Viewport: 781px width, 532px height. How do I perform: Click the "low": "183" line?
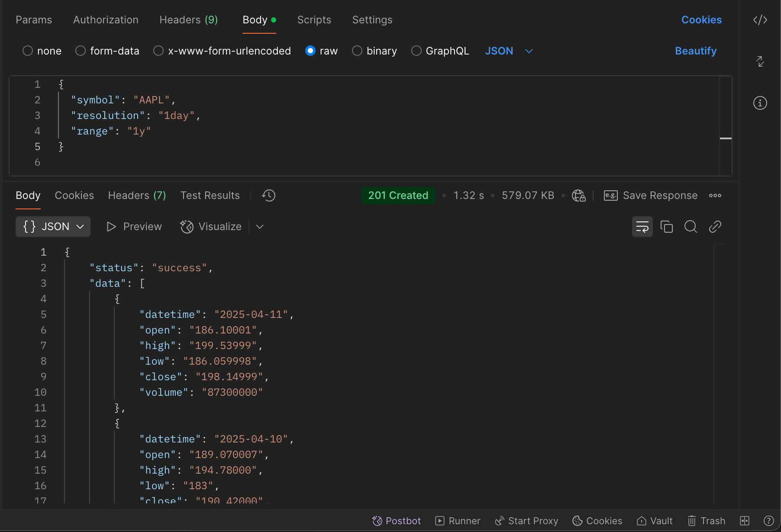pyautogui.click(x=179, y=486)
